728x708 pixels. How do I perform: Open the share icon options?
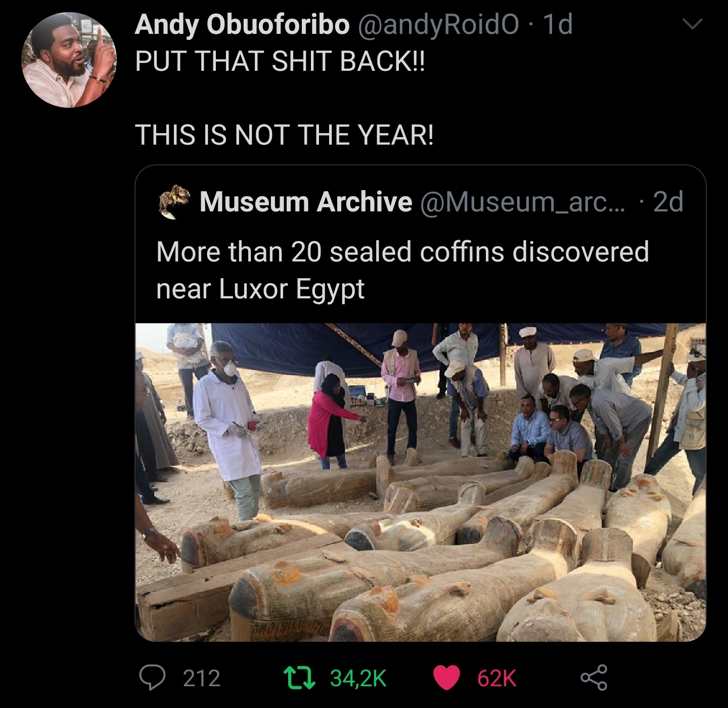click(594, 678)
